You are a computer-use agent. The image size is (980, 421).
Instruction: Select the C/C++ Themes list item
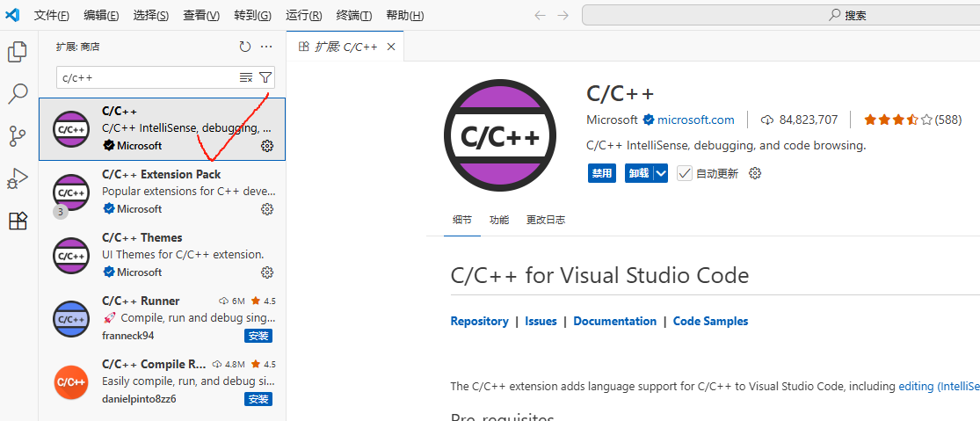click(x=163, y=256)
